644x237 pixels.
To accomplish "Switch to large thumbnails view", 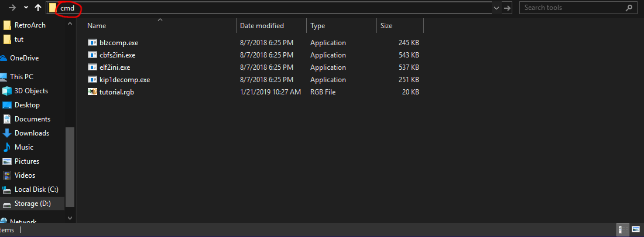I will pyautogui.click(x=636, y=229).
